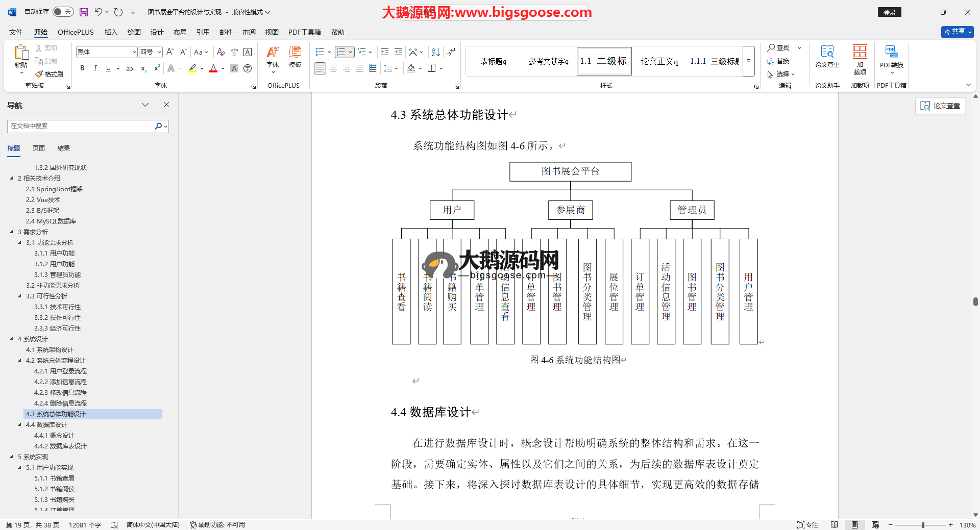980x530 pixels.
Task: Open the 插入 ribbon tab
Action: tap(111, 32)
